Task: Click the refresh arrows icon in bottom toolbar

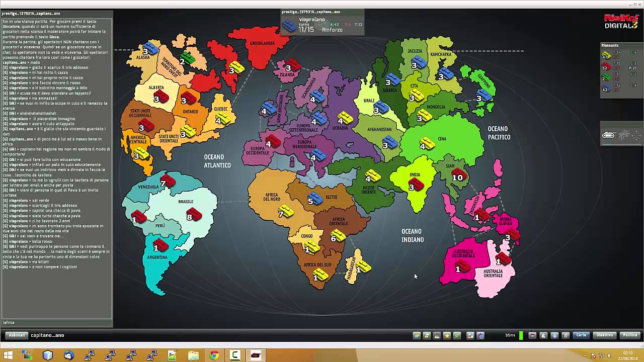Action: coord(427,335)
